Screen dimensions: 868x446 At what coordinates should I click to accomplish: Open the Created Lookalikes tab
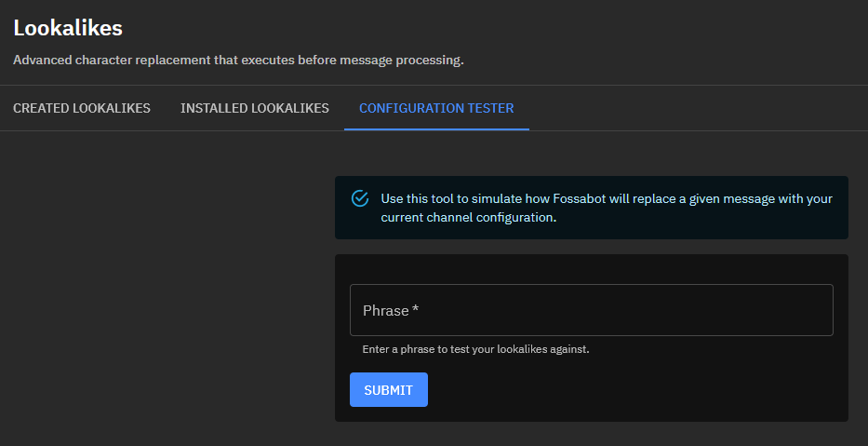[82, 108]
